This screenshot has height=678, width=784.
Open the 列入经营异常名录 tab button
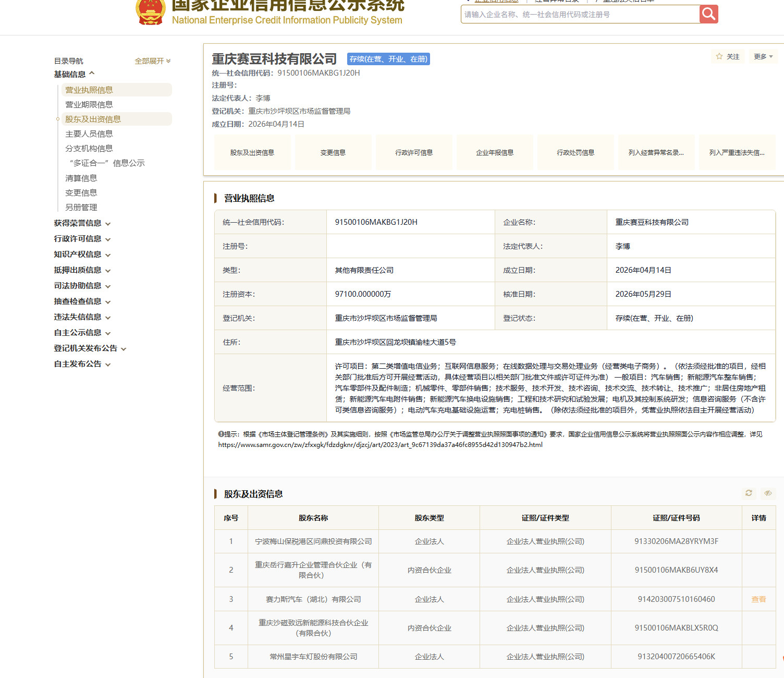[x=656, y=152]
